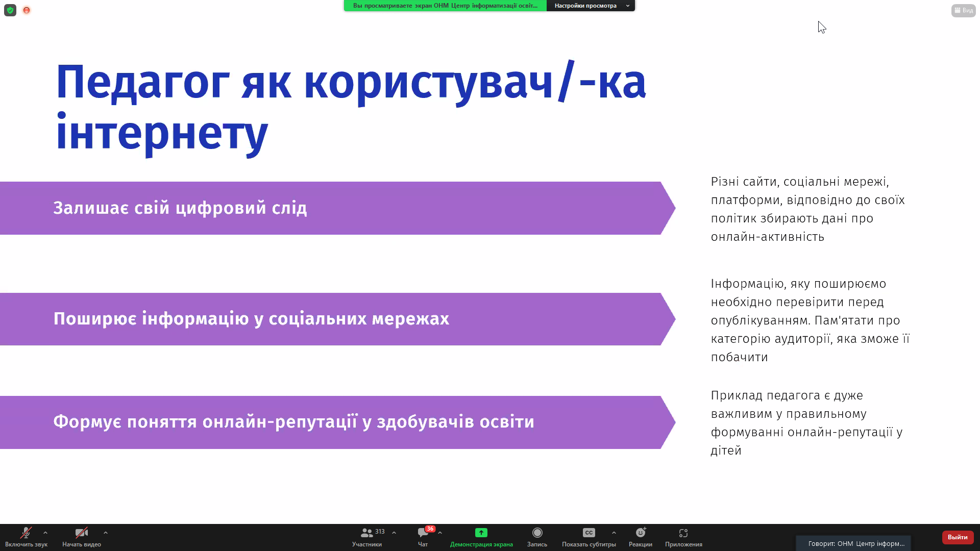Expand participants options chevron
Image resolution: width=980 pixels, height=551 pixels.
[x=394, y=533]
